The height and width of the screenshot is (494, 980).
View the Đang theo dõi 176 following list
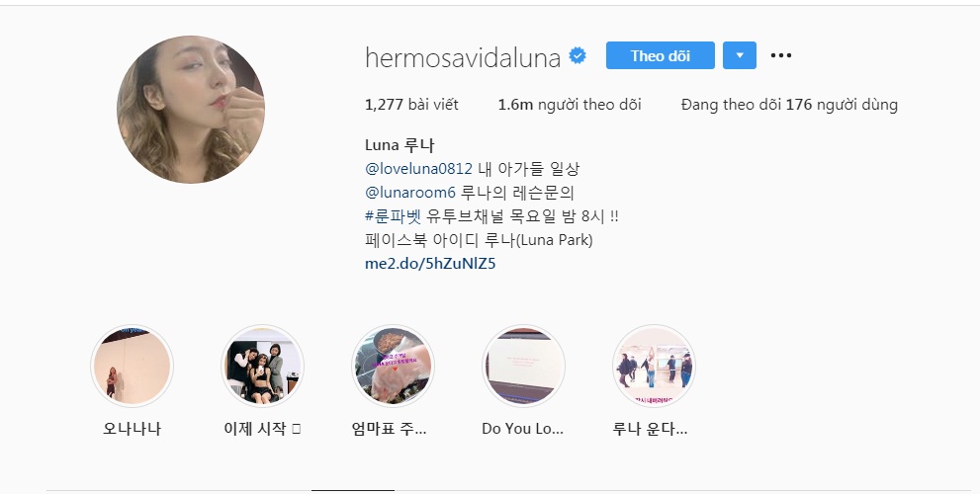tap(789, 105)
